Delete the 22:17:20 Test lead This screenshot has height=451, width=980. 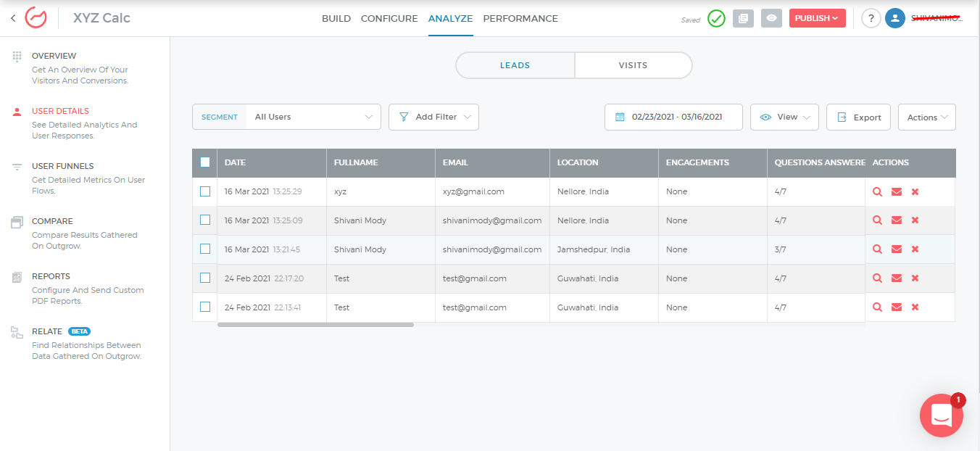(x=915, y=278)
